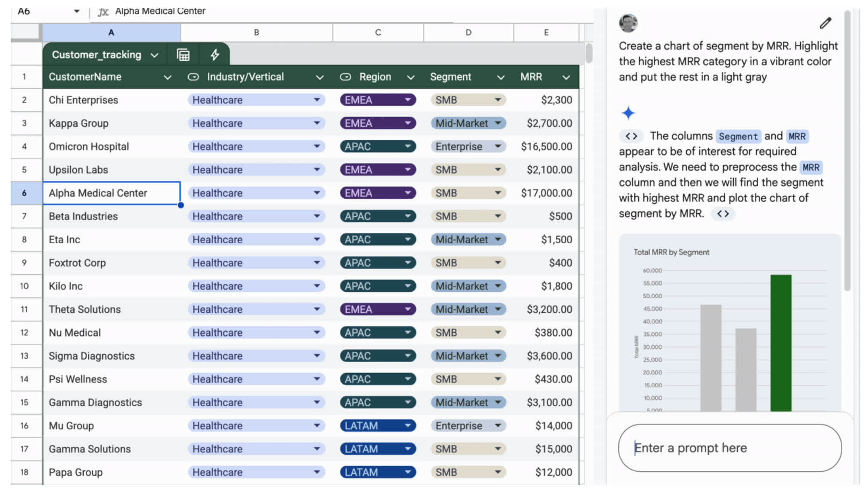The width and height of the screenshot is (868, 494).
Task: Click the Chi Enterprises cell
Action: 112,100
